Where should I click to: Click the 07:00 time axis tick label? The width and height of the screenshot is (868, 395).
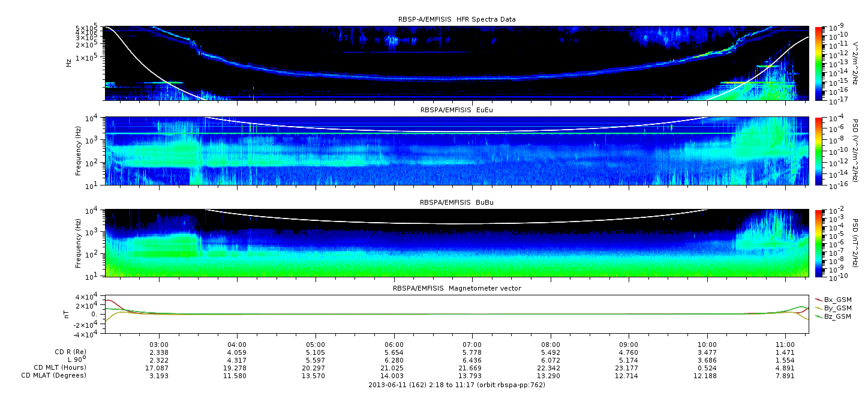click(472, 345)
